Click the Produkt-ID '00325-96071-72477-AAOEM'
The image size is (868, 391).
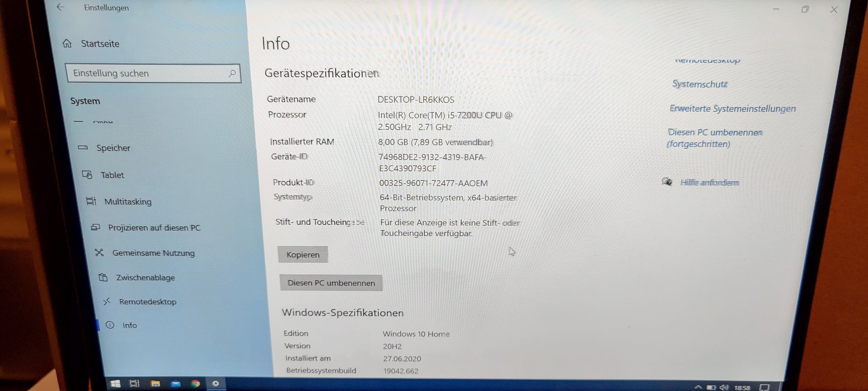[434, 183]
